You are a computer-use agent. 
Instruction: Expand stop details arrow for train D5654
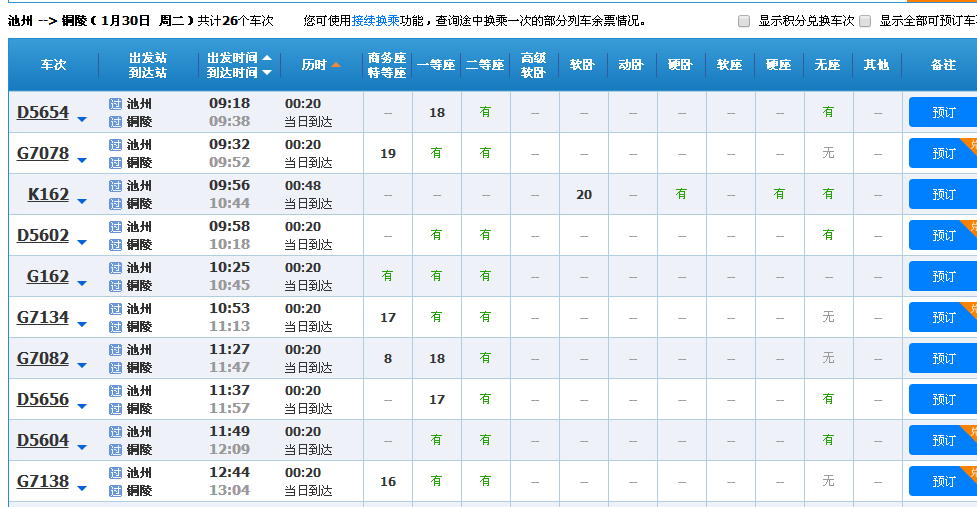[x=82, y=121]
